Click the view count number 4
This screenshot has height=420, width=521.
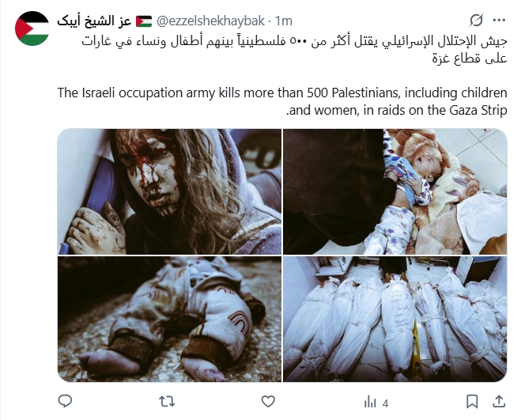pyautogui.click(x=386, y=403)
